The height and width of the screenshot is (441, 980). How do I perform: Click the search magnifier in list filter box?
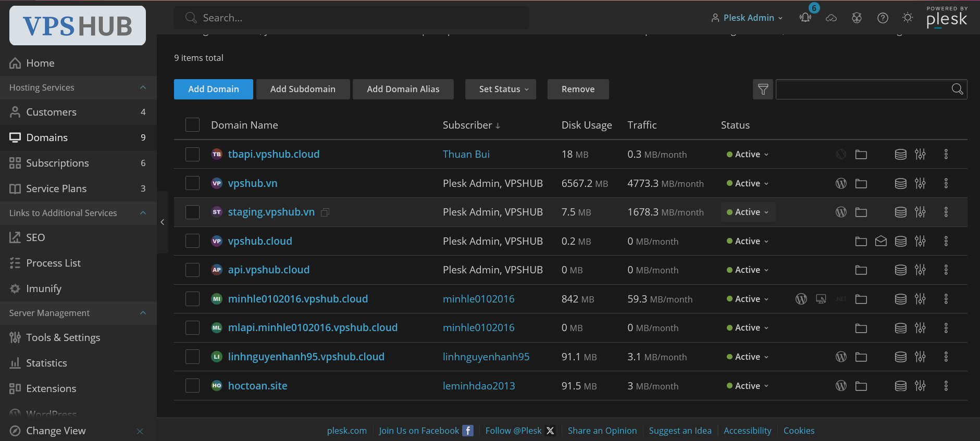point(957,90)
